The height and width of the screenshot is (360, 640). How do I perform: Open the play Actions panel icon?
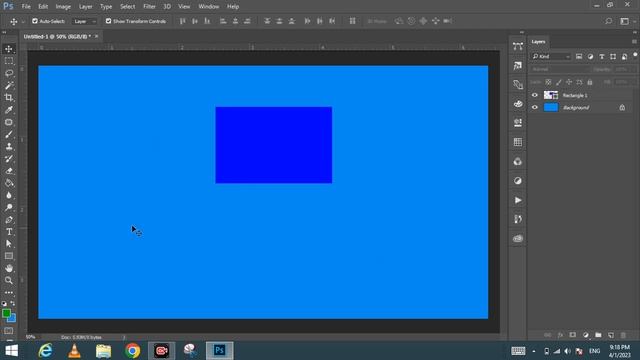pyautogui.click(x=518, y=200)
